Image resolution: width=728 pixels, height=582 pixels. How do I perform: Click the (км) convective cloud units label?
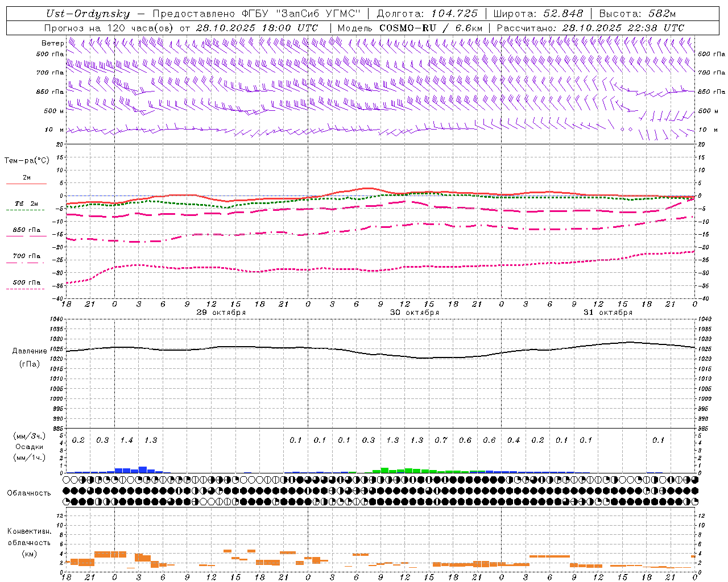pyautogui.click(x=30, y=554)
